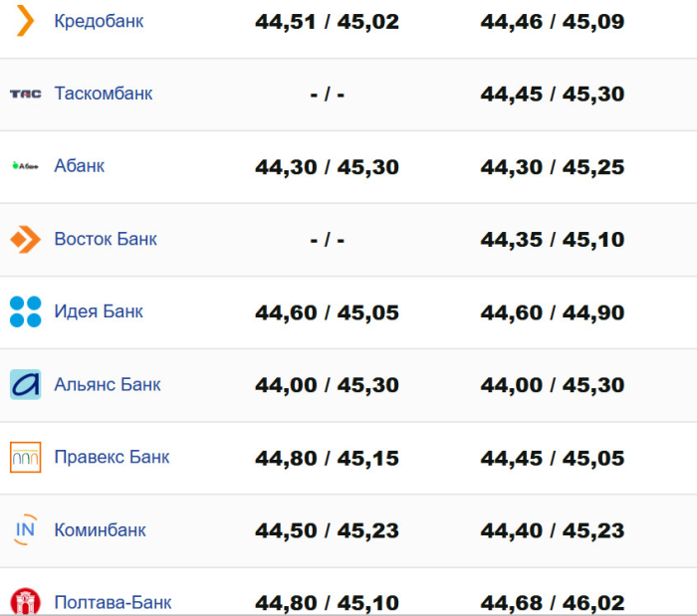This screenshot has width=697, height=616.
Task: Follow the Абанк link
Action: (x=80, y=166)
